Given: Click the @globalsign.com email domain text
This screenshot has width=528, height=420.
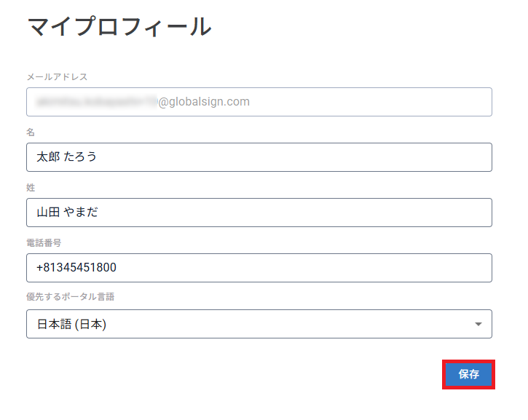Looking at the screenshot, I should click(203, 102).
